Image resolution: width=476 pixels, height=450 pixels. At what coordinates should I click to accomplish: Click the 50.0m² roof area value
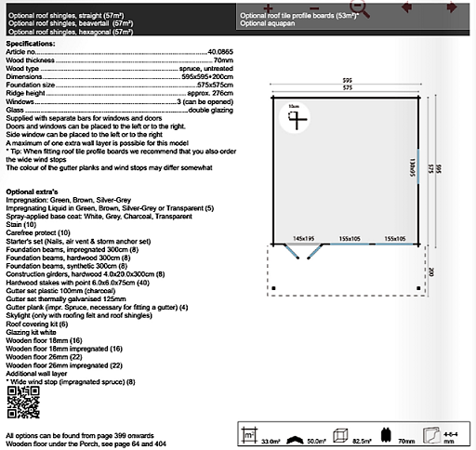click(316, 441)
